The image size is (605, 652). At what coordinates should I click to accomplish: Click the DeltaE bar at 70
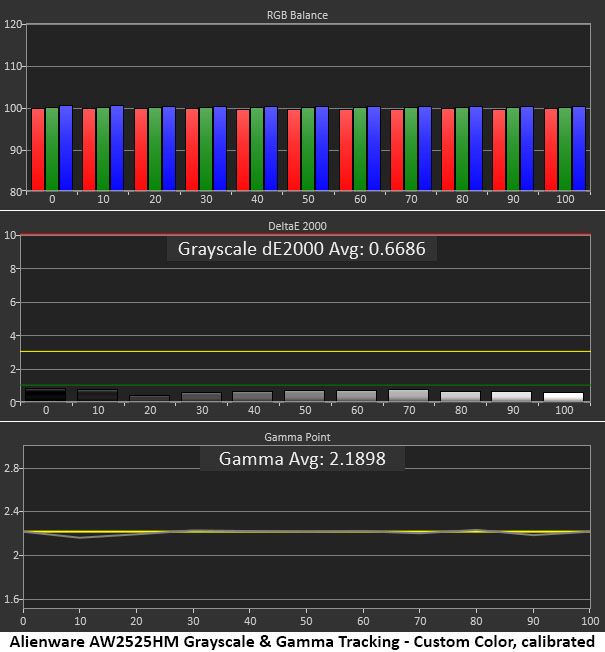click(x=408, y=395)
